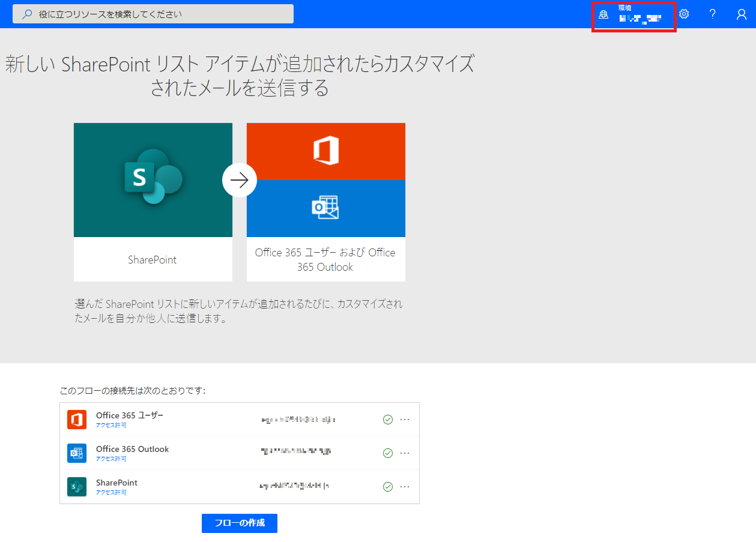Open the environment selector

click(x=634, y=14)
